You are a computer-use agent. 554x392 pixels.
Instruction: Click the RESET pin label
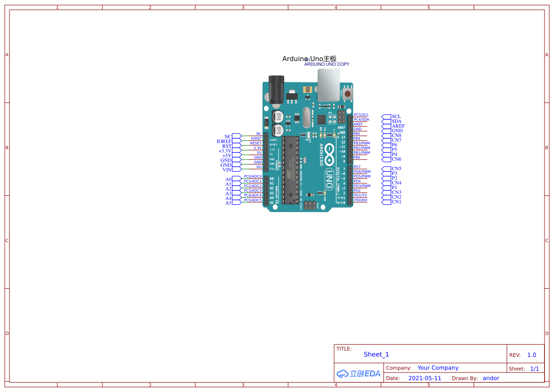(x=256, y=143)
